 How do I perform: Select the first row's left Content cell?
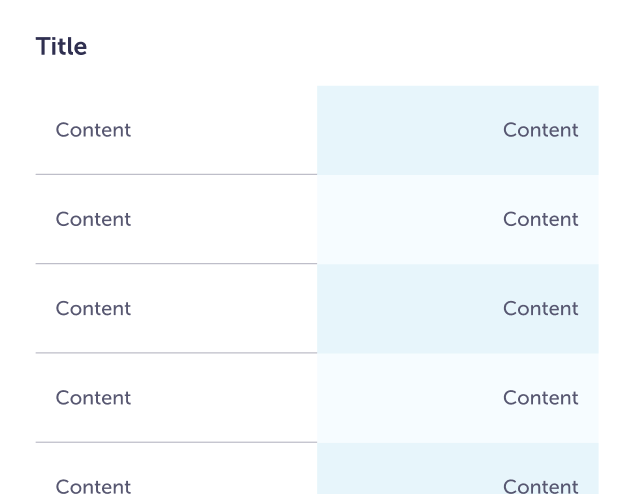click(x=93, y=130)
